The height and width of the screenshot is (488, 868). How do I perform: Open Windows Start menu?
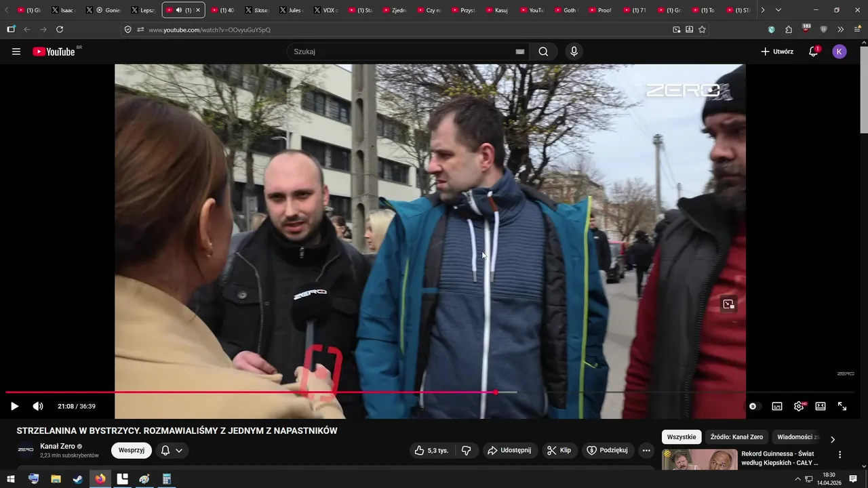tap(11, 479)
